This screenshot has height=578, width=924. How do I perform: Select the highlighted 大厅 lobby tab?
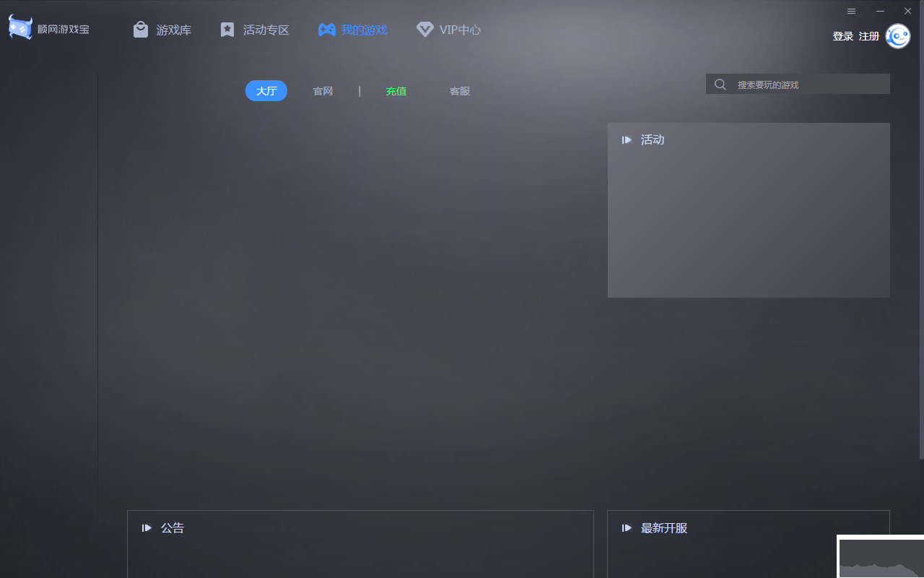click(266, 90)
